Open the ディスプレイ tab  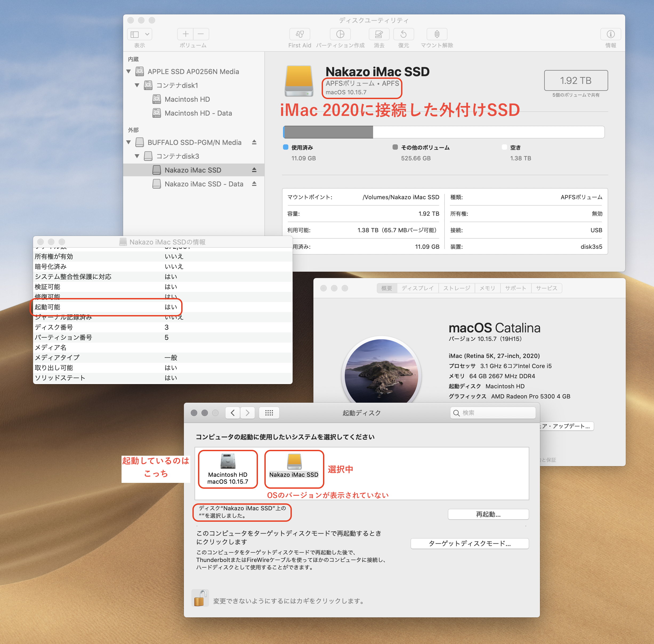coord(417,288)
